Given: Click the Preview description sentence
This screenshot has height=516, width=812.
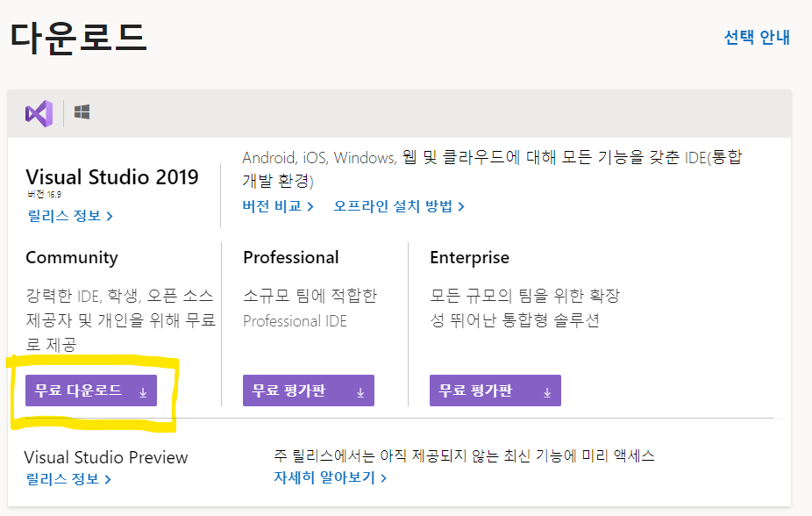Looking at the screenshot, I should click(x=464, y=456).
